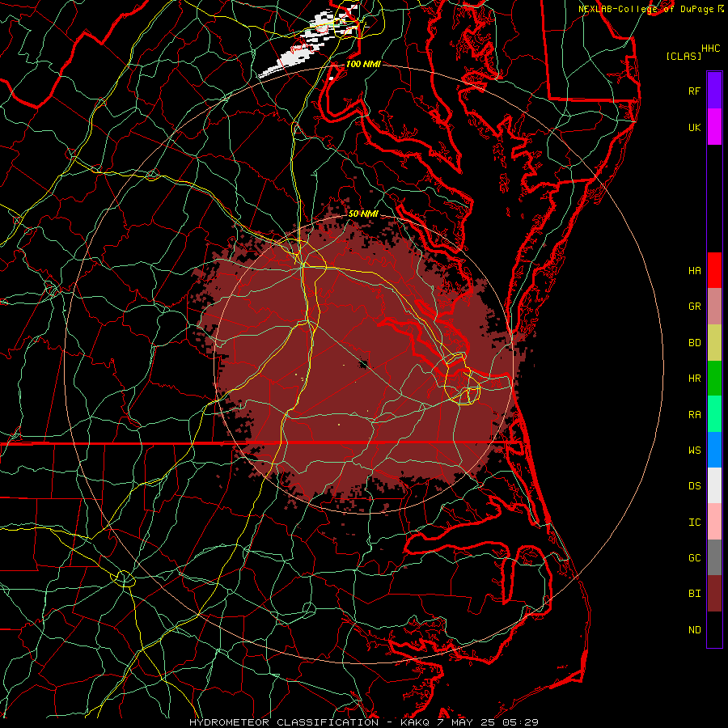Click the HA legend label
Image resolution: width=728 pixels, height=728 pixels.
click(x=694, y=270)
